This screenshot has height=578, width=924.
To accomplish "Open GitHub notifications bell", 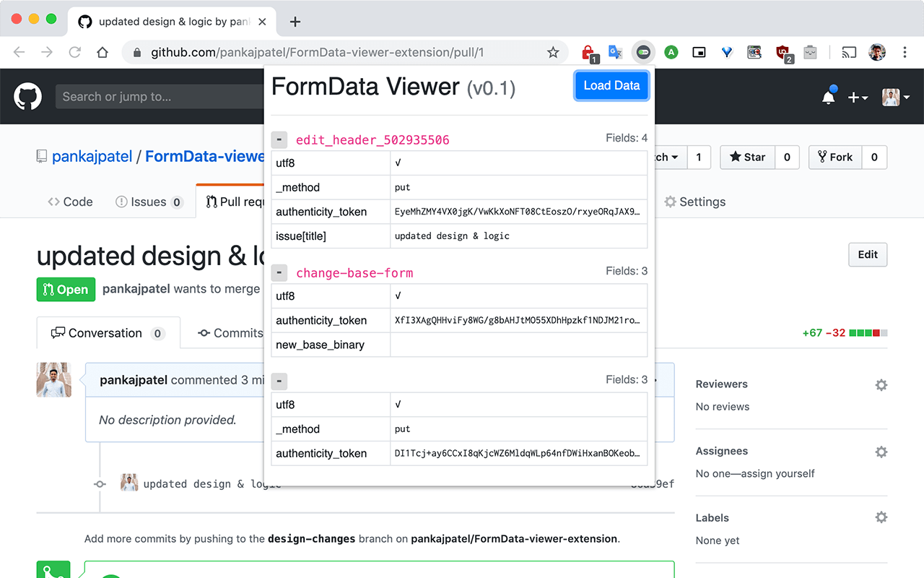I will [x=829, y=96].
